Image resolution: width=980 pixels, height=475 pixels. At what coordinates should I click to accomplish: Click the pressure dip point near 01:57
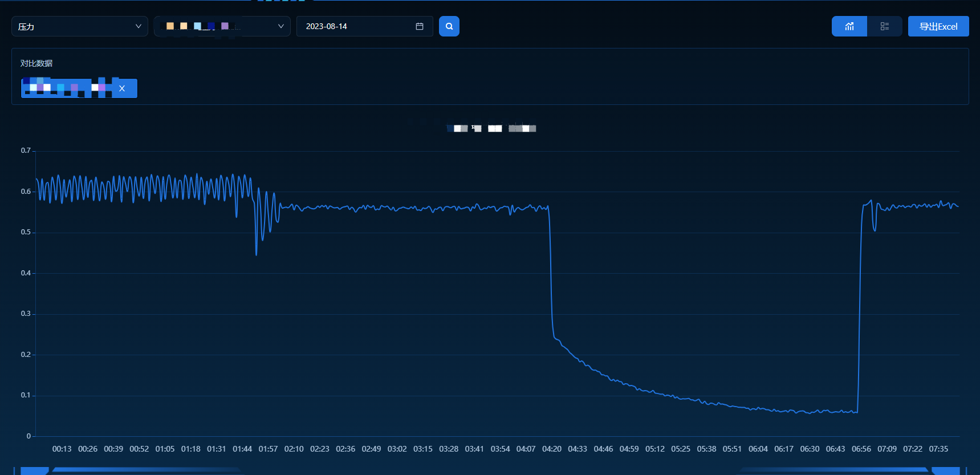257,254
